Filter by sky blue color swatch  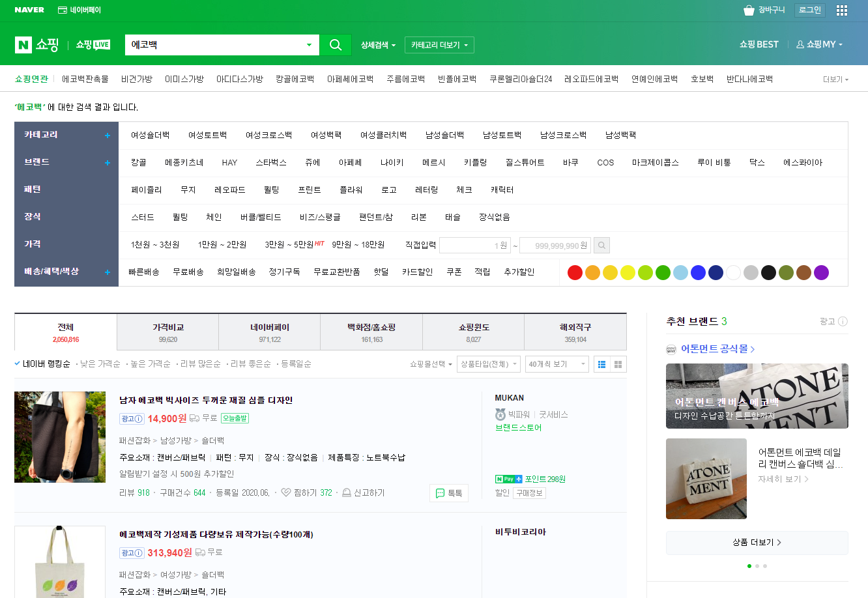tap(680, 273)
